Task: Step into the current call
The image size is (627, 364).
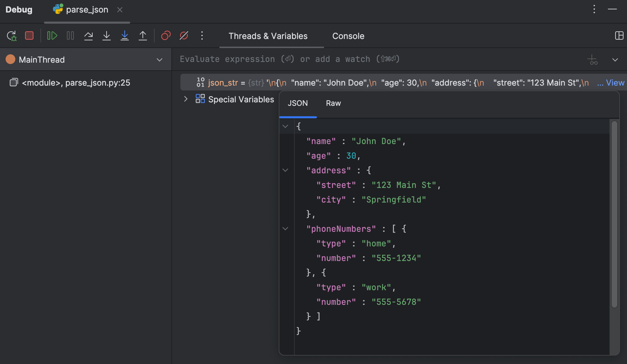Action: tap(107, 35)
